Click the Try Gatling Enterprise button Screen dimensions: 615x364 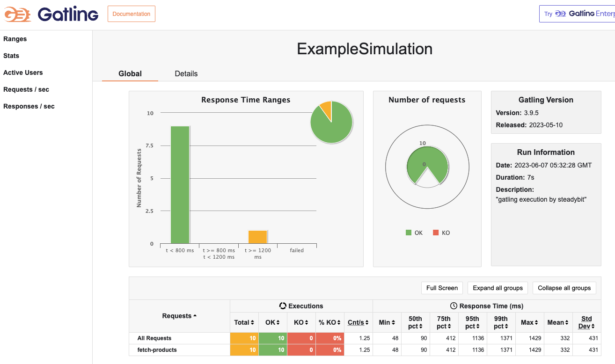tap(578, 14)
